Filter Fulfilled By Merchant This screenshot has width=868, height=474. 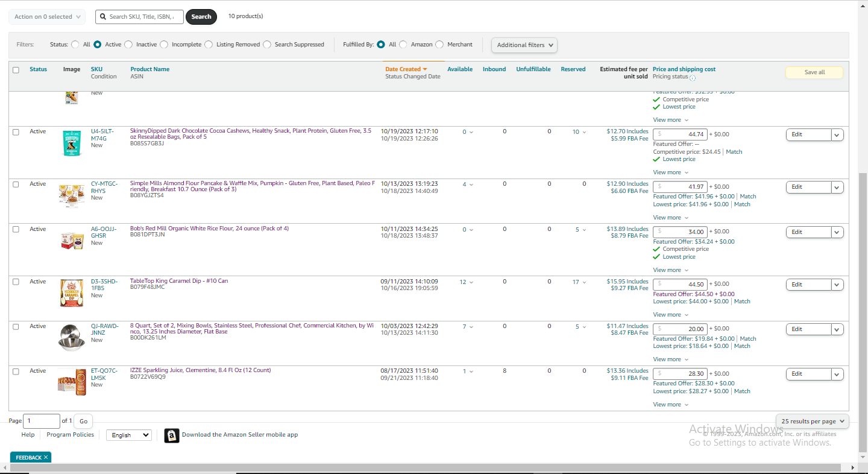pos(439,45)
